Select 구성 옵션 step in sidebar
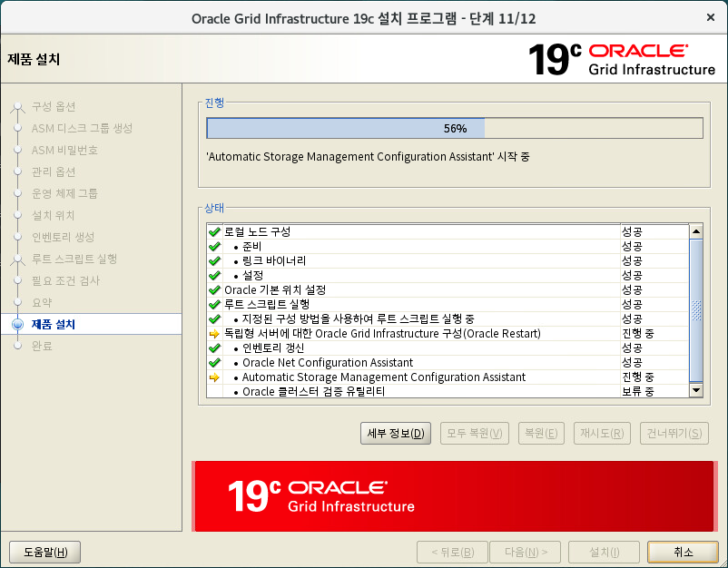The height and width of the screenshot is (568, 728). [54, 107]
